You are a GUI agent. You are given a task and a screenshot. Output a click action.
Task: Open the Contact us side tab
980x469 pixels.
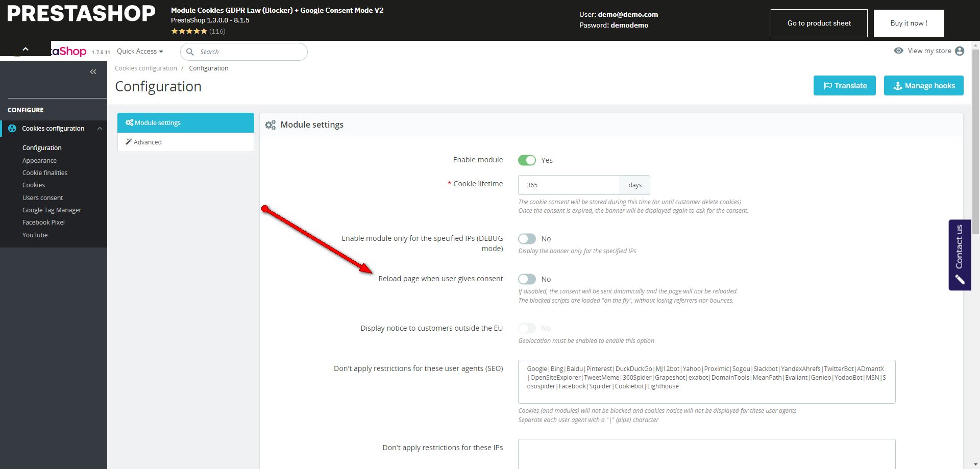coord(960,255)
